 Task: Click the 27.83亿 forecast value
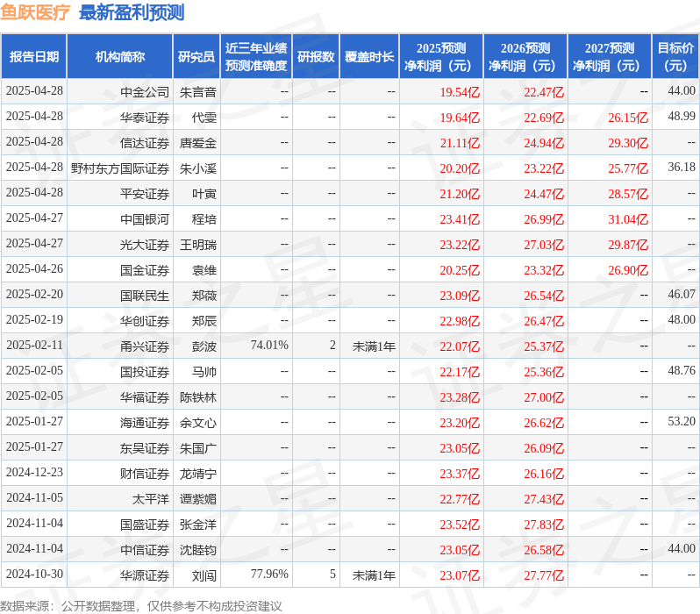544,525
